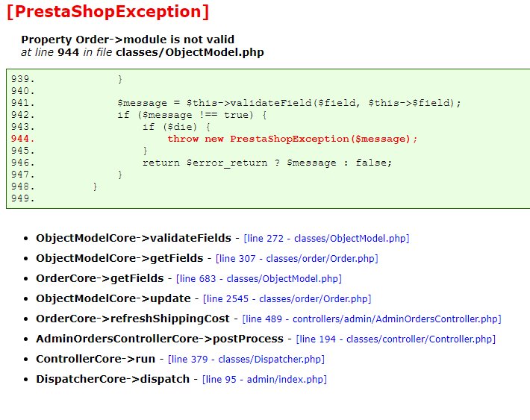Click trace entry OrderCore->getFields
Screen dimensions: 530x420
pyautogui.click(x=100, y=278)
